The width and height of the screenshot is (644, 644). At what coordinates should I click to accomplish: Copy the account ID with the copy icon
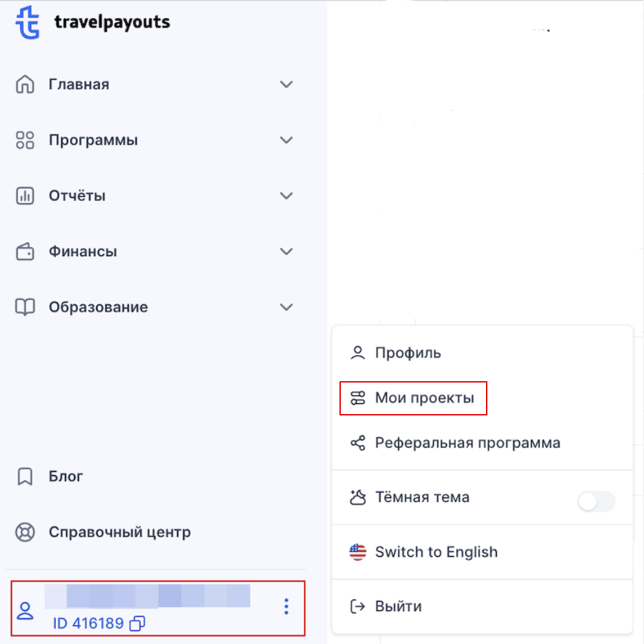(137, 623)
